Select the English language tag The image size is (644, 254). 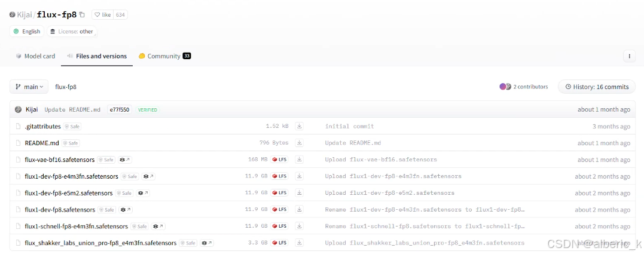click(x=27, y=31)
